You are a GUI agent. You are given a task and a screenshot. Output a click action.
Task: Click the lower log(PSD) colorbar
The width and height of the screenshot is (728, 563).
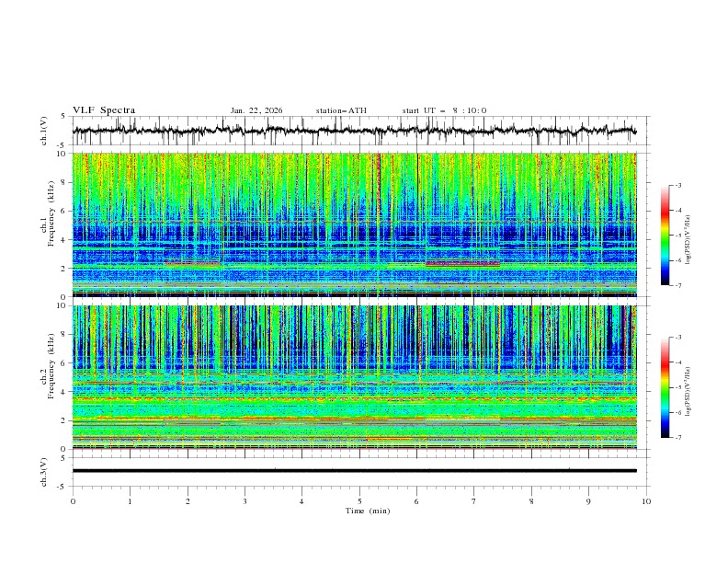[x=665, y=387]
